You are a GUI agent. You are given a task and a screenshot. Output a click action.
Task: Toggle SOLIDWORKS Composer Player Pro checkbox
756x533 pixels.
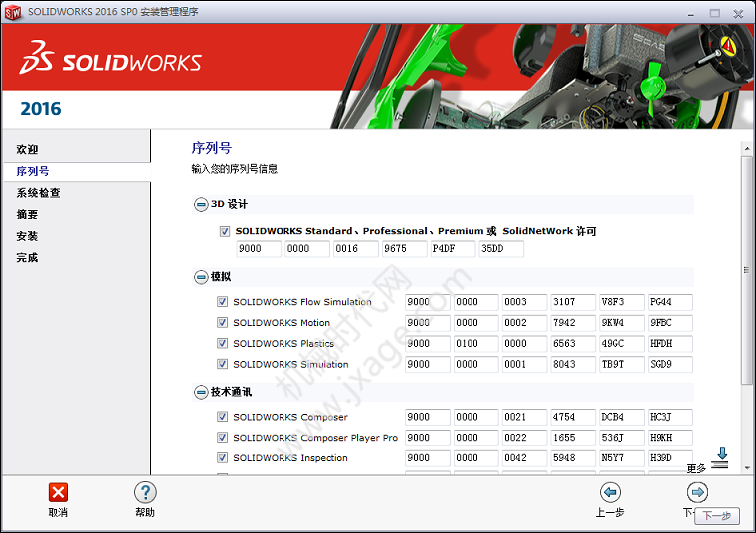point(222,438)
